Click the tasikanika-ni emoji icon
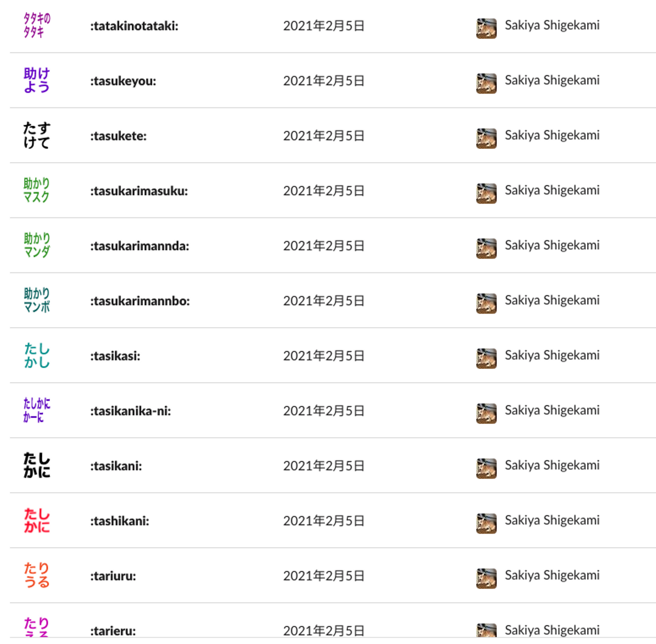This screenshot has width=656, height=644. coord(36,411)
